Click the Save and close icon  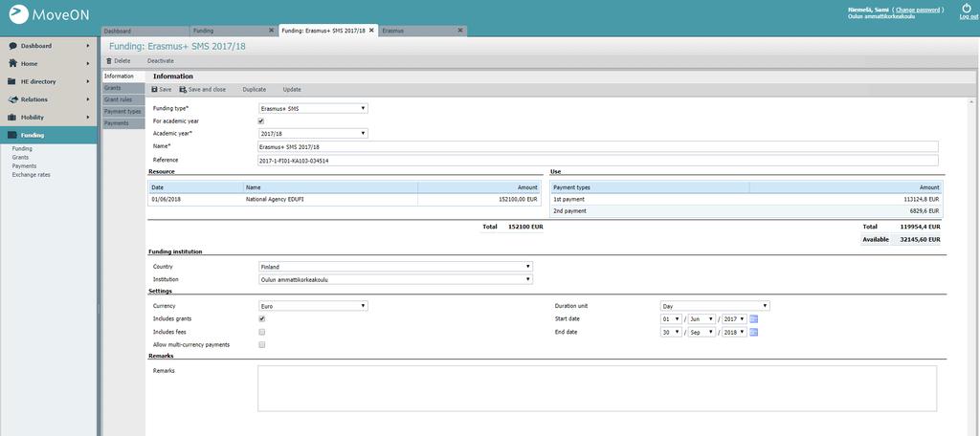pyautogui.click(x=183, y=89)
